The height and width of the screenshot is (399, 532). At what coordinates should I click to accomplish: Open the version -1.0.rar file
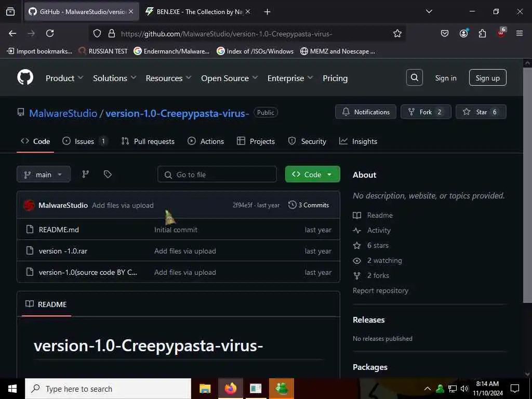63,251
